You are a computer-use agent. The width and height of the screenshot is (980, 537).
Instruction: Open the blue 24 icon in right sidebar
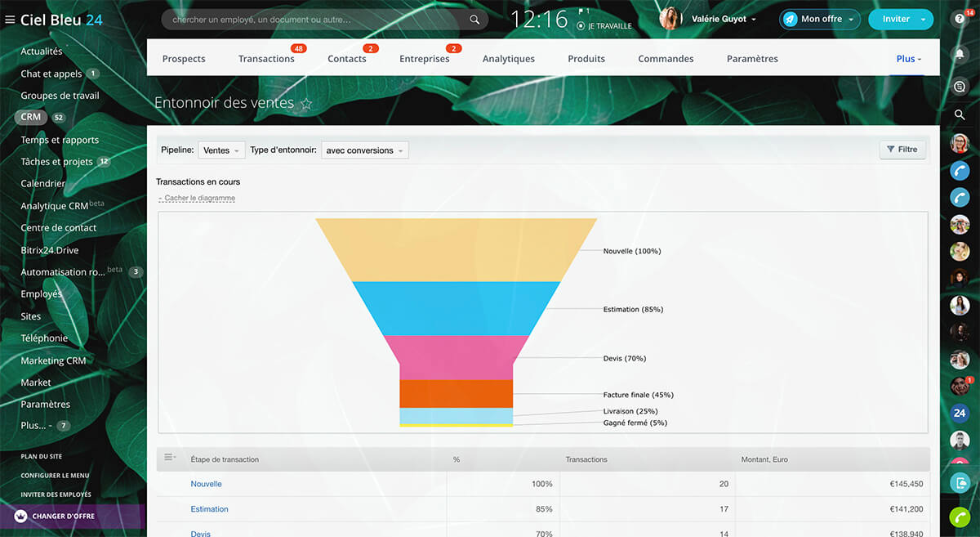[960, 413]
